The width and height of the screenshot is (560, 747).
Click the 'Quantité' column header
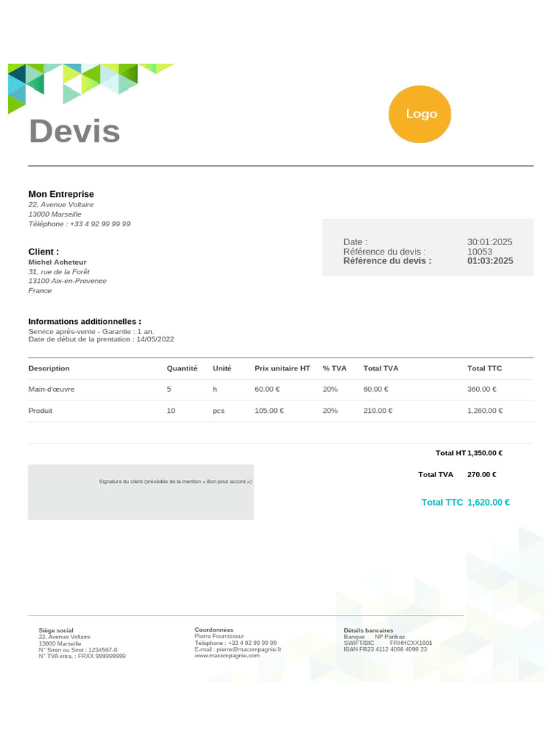click(x=182, y=368)
